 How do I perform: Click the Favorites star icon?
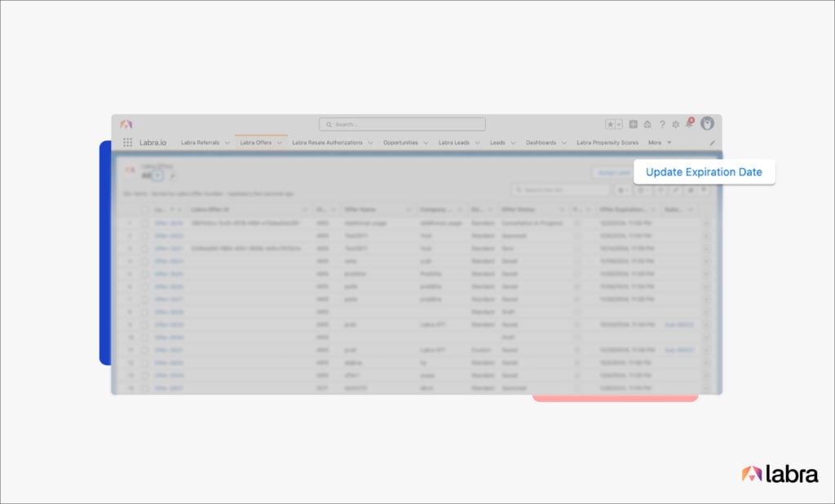(610, 124)
